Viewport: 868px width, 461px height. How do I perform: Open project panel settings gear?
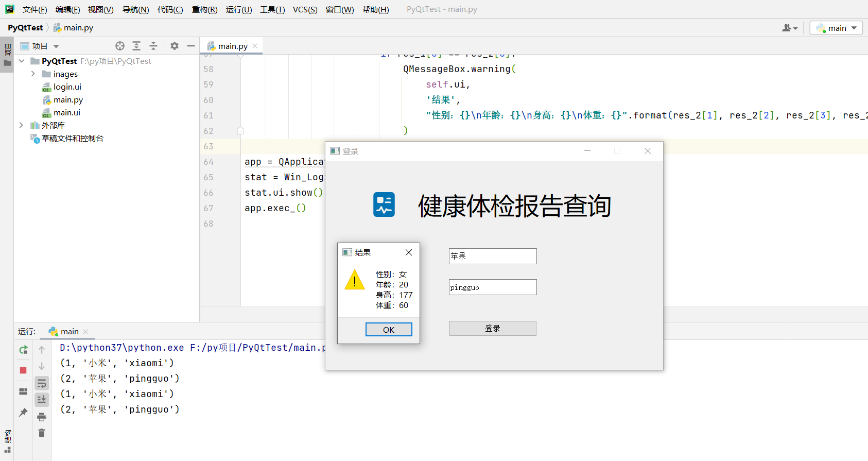[175, 46]
